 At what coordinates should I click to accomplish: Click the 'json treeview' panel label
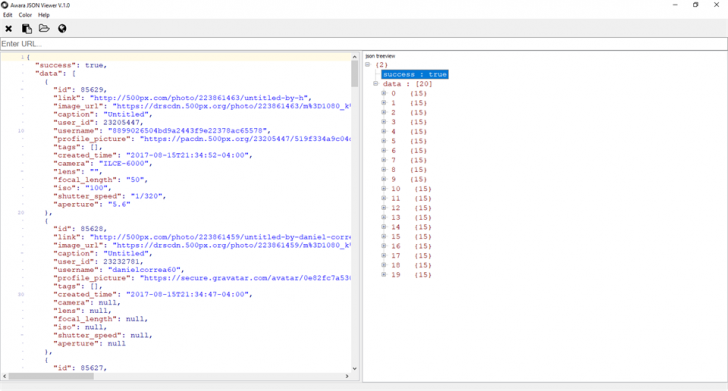380,56
